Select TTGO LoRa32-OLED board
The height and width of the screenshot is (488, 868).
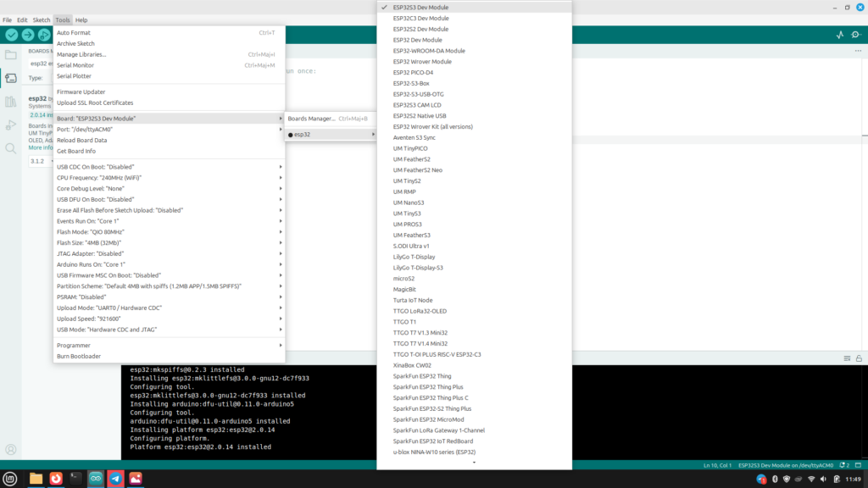(x=475, y=311)
